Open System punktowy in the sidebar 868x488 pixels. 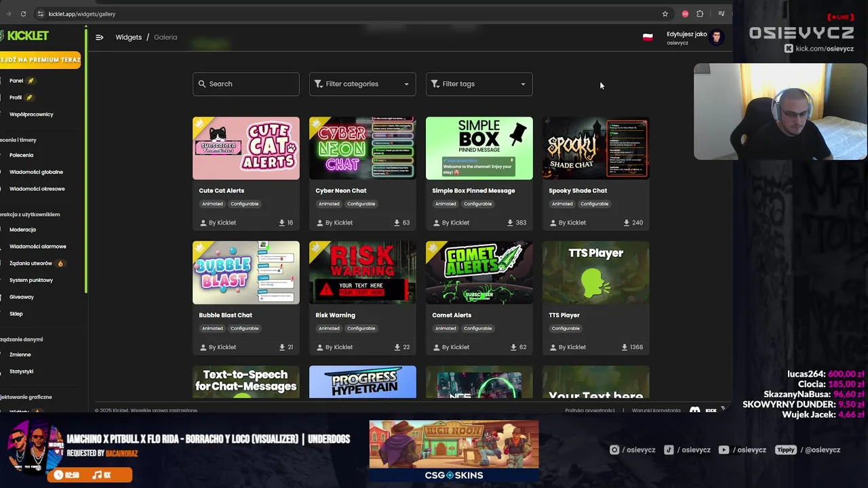coord(31,280)
